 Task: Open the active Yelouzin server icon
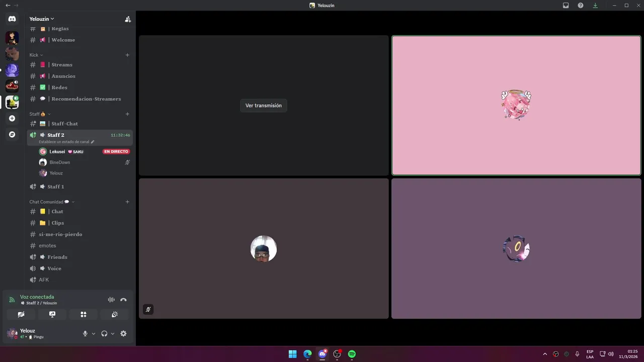(12, 103)
